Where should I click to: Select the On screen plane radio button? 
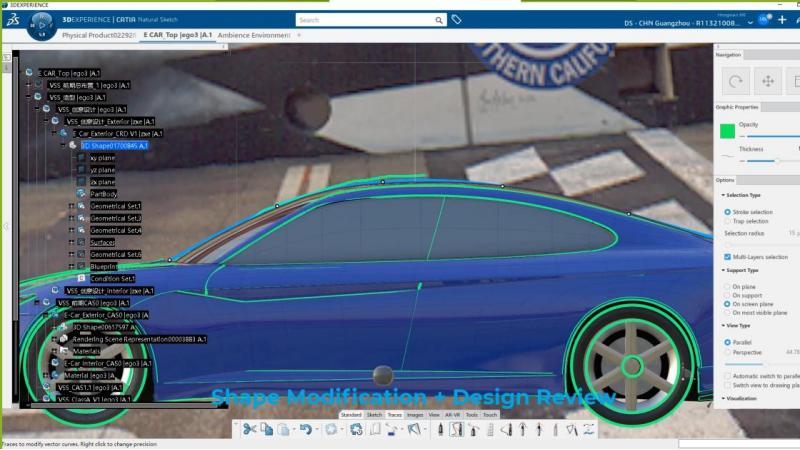click(727, 304)
